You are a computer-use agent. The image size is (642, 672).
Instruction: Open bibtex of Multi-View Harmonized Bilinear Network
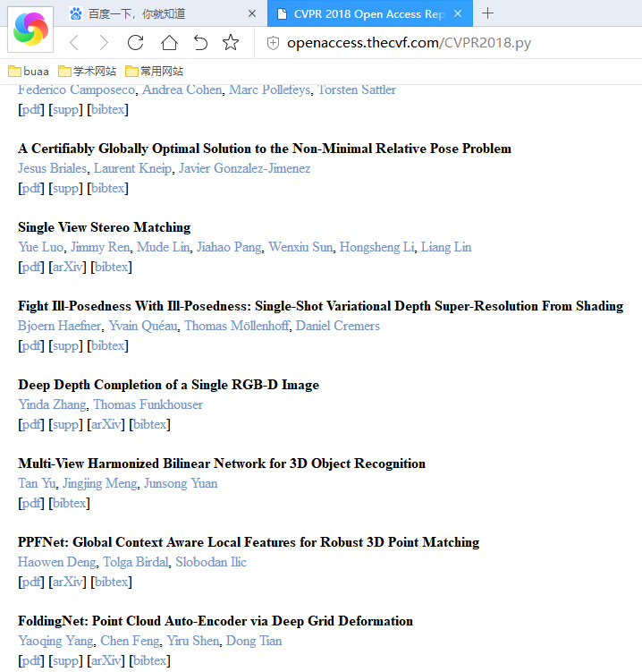pos(69,504)
